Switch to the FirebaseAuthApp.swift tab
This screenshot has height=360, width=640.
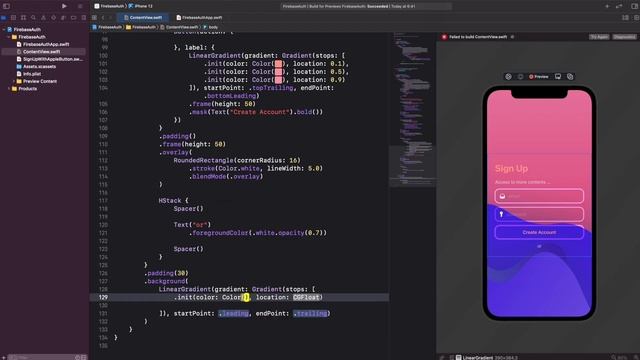(199, 18)
